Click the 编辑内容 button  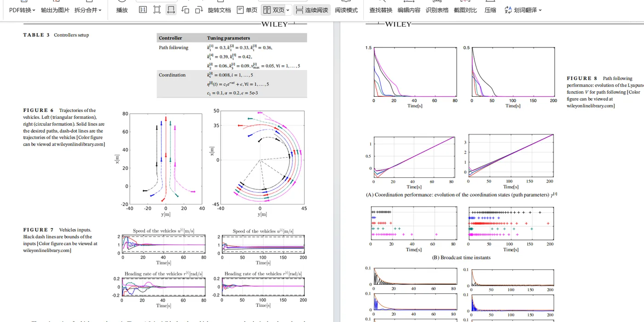(409, 10)
